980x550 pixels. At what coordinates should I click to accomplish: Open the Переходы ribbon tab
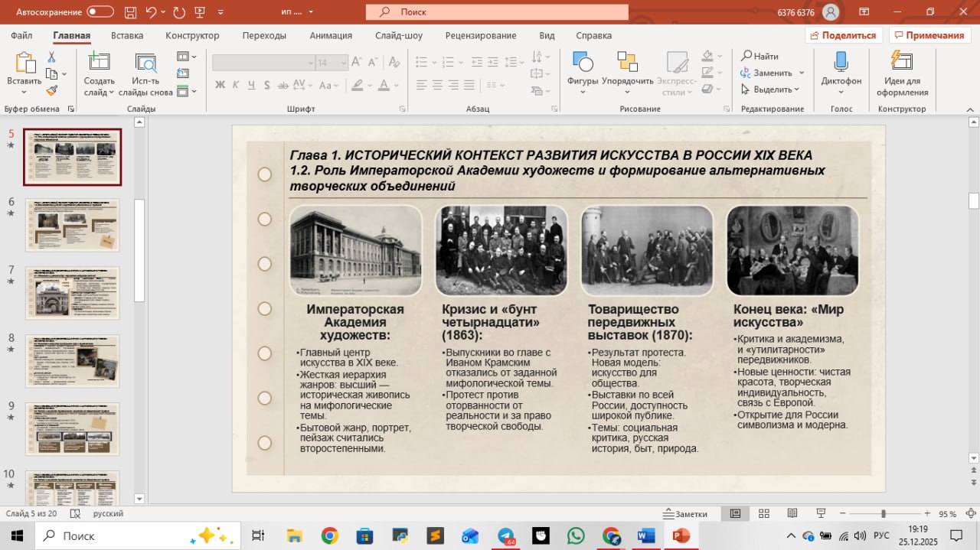[x=264, y=35]
